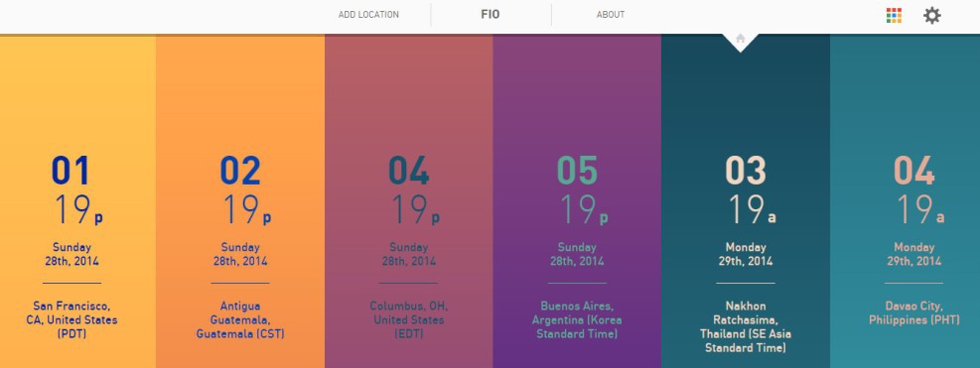Click the 04 hour in Davao City

(x=913, y=172)
